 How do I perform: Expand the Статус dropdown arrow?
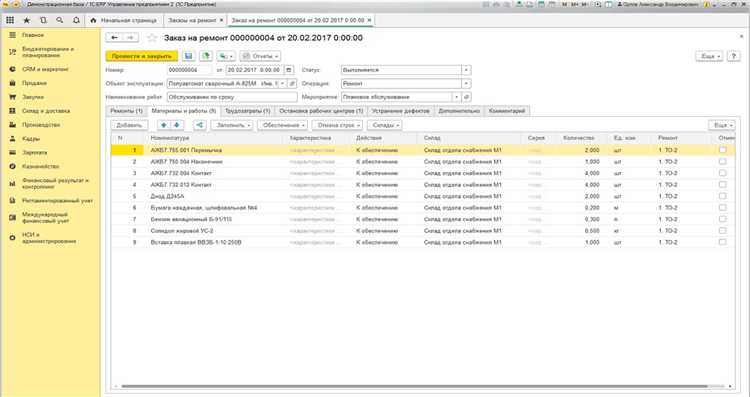pyautogui.click(x=466, y=70)
